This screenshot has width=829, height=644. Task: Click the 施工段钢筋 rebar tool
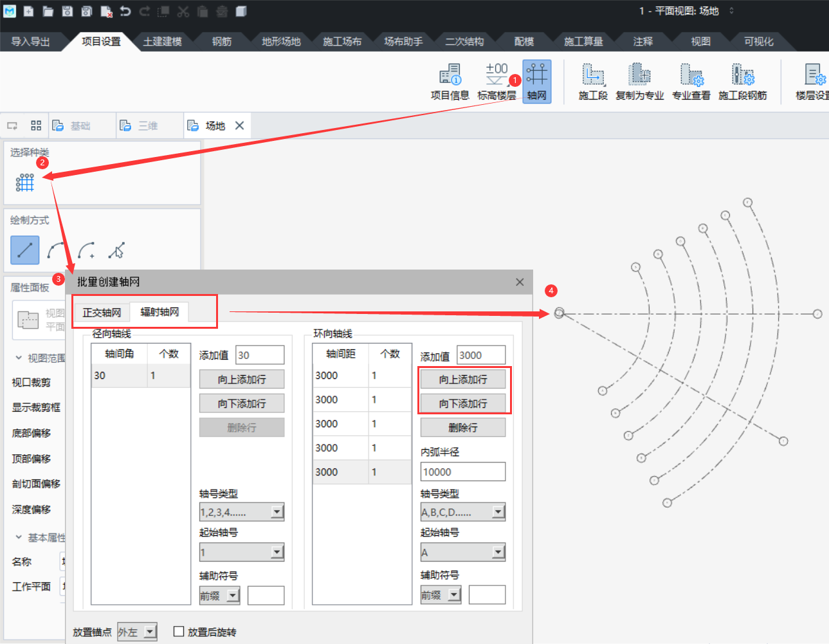pyautogui.click(x=743, y=82)
